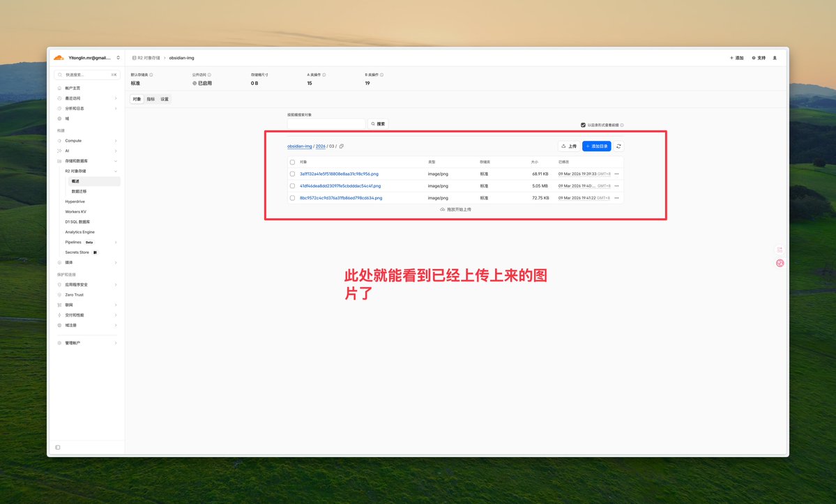Switch to the 指标 tab

pyautogui.click(x=151, y=99)
